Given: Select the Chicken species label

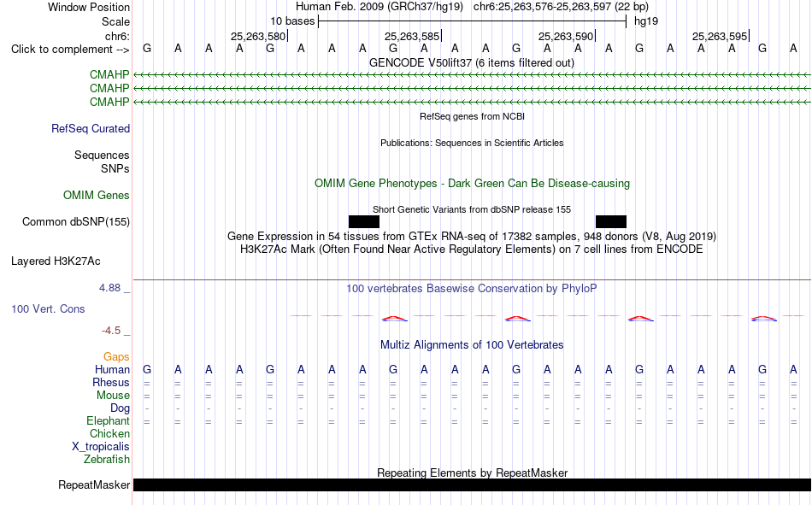Looking at the screenshot, I should click(x=109, y=433).
